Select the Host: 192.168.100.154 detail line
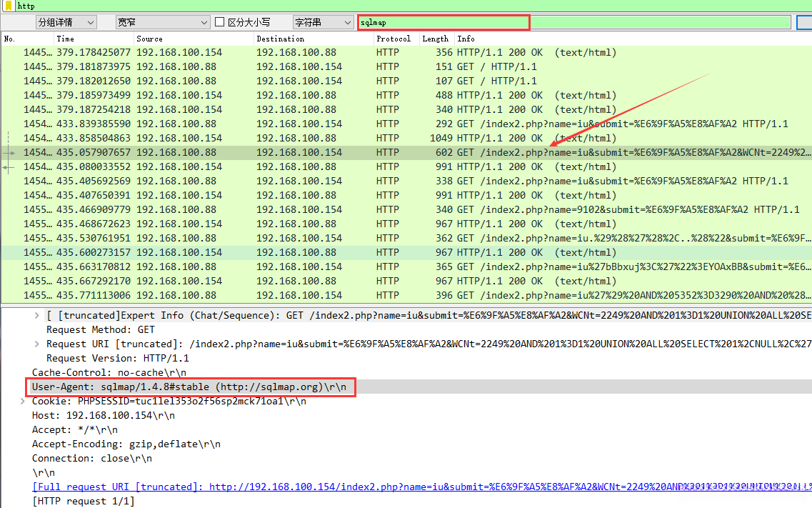The image size is (812, 508). pos(103,415)
